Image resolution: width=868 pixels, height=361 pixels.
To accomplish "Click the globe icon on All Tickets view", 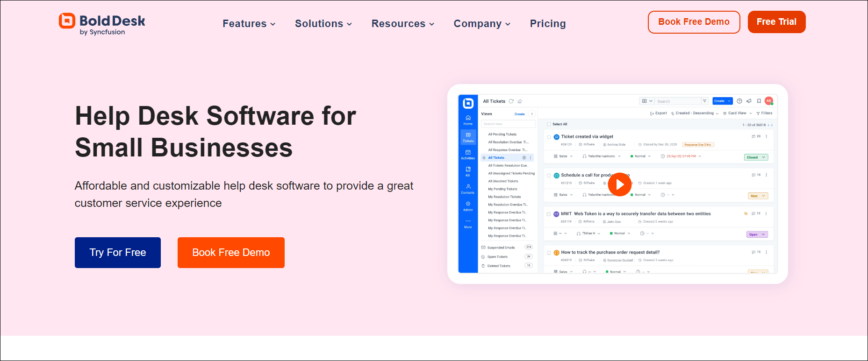I will [x=524, y=158].
